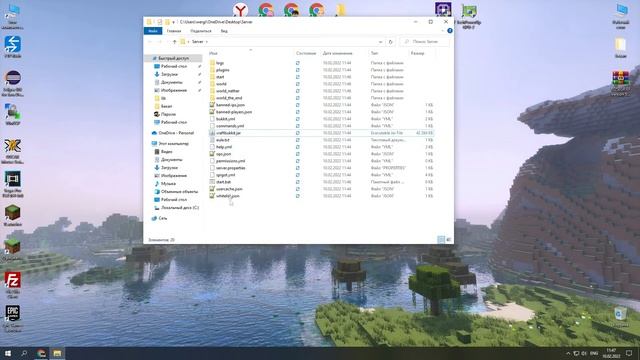Sort by the Тип column header
This screenshot has height=360, width=640.
(x=374, y=53)
